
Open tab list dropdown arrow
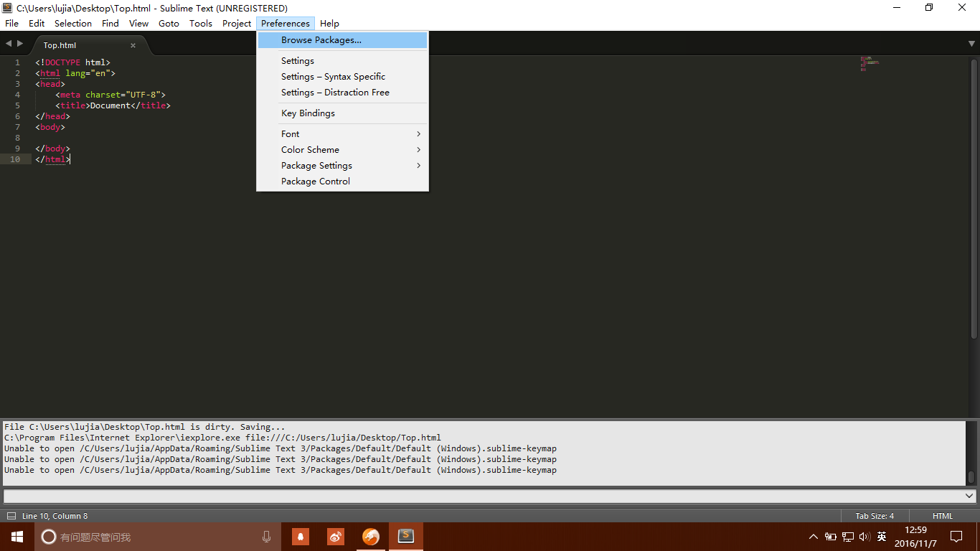(971, 44)
